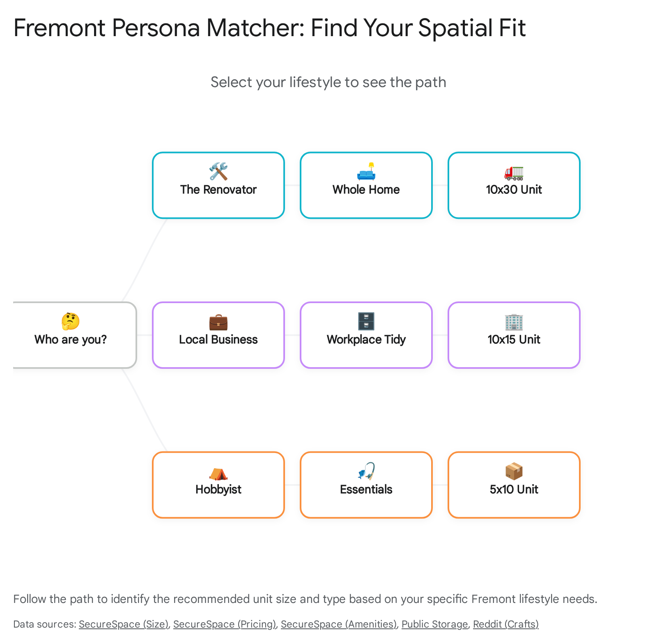Open the SecureSpace (Size) source link
Viewport: 657px width, 644px height.
pos(124,624)
